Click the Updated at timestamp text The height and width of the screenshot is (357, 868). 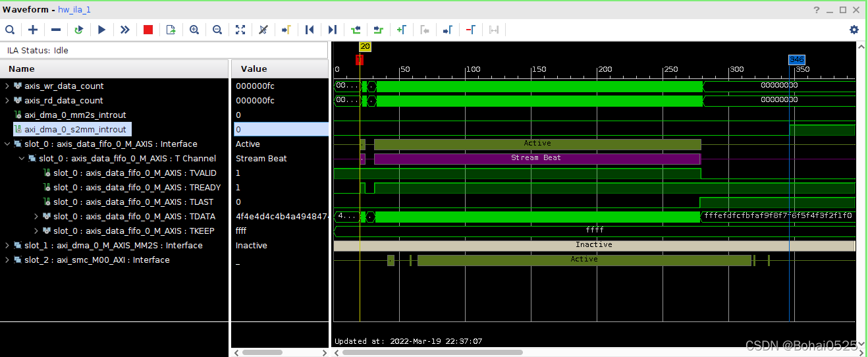point(408,341)
